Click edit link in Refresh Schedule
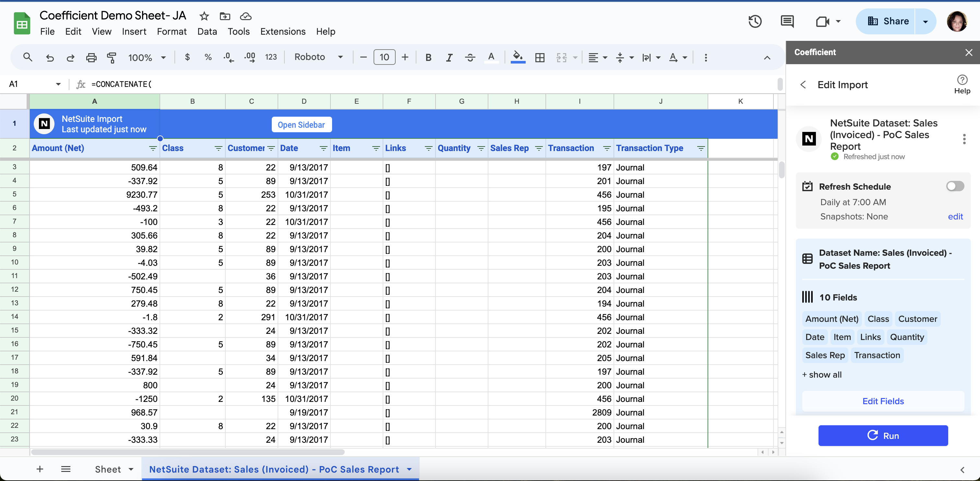 click(x=955, y=217)
